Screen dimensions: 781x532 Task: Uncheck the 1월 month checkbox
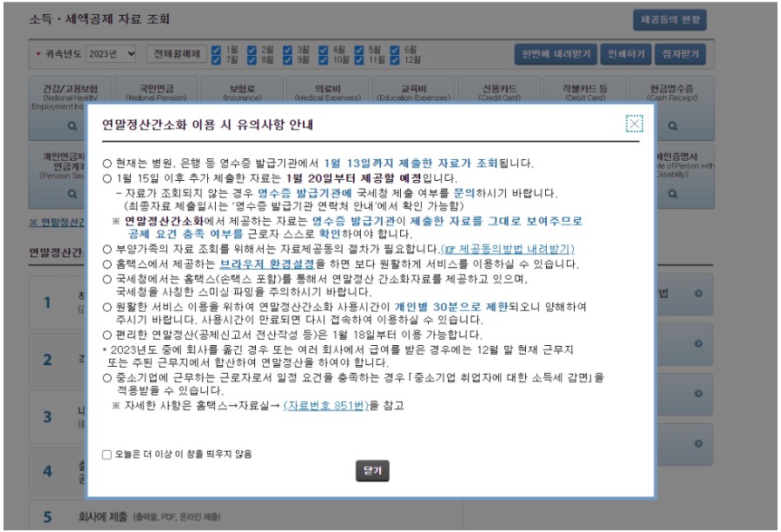215,50
